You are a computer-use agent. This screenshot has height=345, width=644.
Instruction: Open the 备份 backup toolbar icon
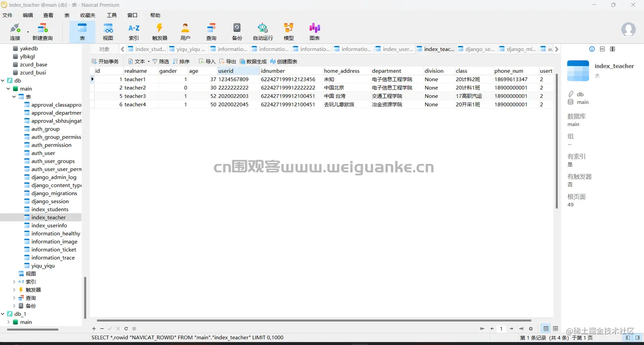[237, 32]
